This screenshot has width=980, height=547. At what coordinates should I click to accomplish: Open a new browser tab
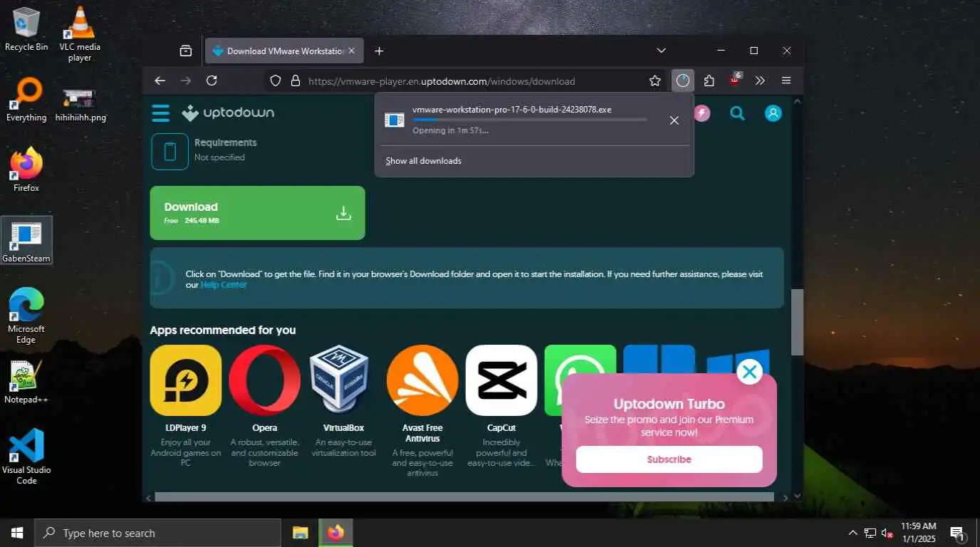tap(380, 51)
